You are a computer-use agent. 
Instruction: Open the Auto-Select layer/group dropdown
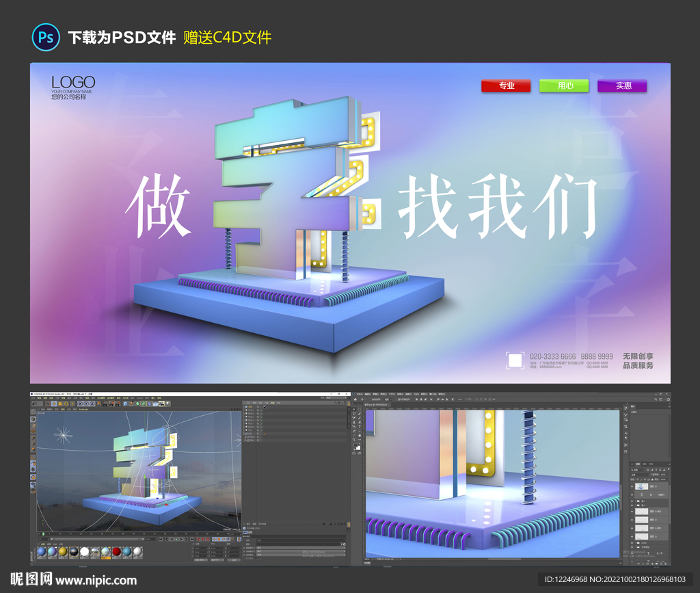point(388,399)
